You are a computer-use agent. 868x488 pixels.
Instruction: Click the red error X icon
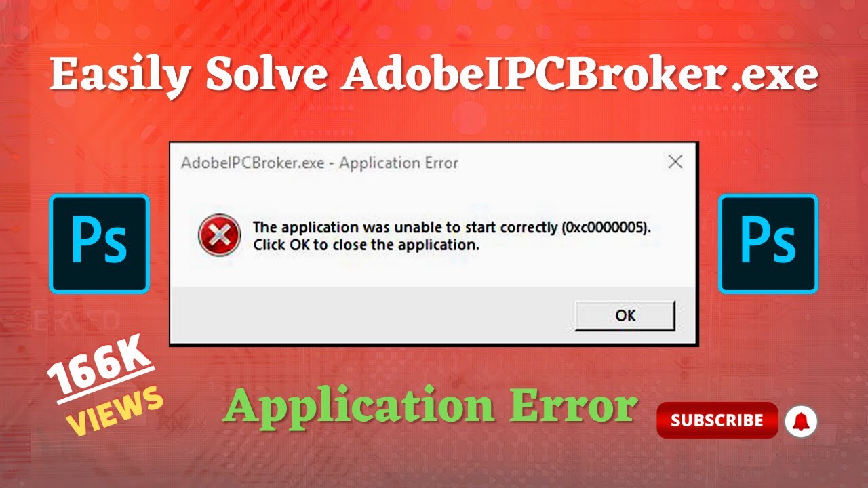(219, 235)
